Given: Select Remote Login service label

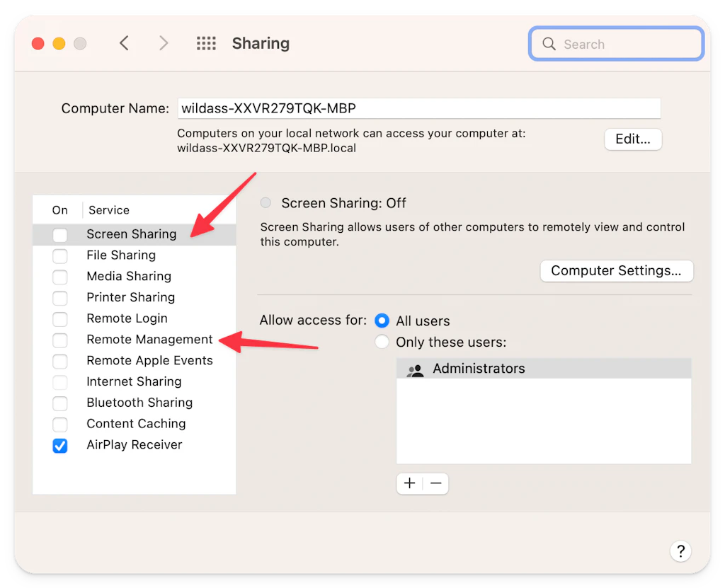Looking at the screenshot, I should tap(127, 318).
